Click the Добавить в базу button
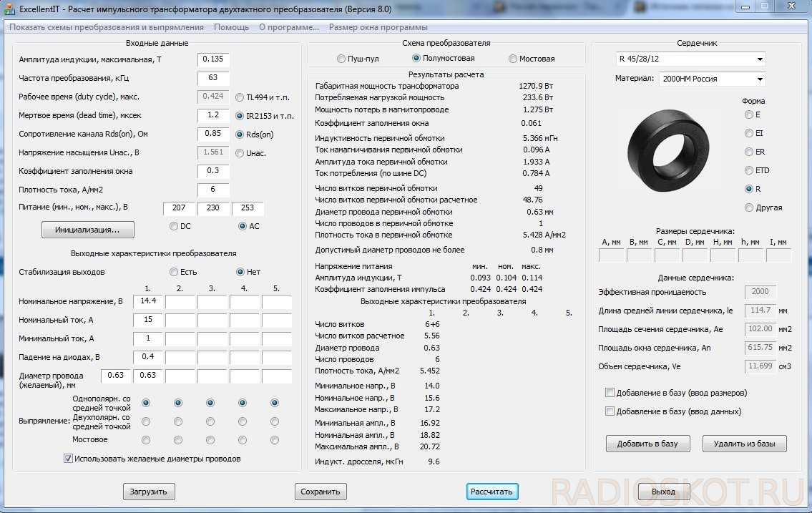 pos(647,444)
